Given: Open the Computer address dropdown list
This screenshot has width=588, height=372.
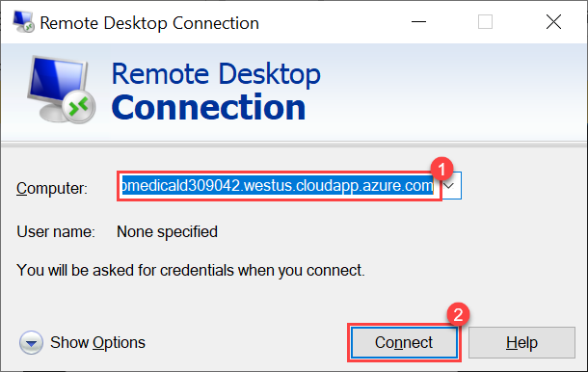Looking at the screenshot, I should click(451, 186).
